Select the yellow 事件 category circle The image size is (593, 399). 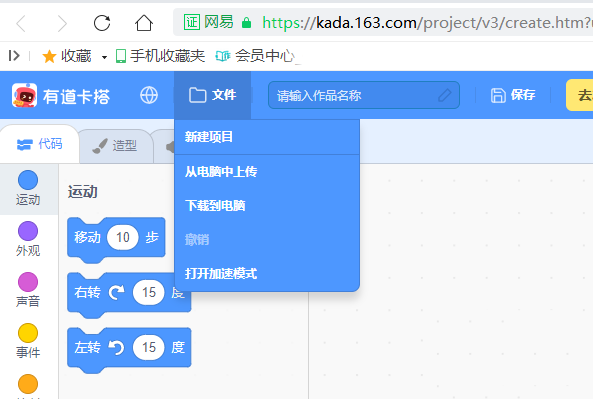[28, 333]
